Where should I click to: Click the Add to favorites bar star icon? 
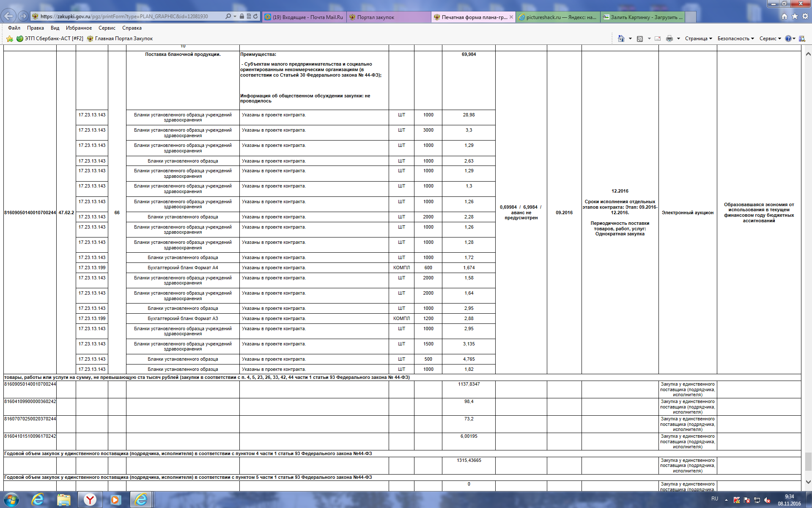[10, 39]
